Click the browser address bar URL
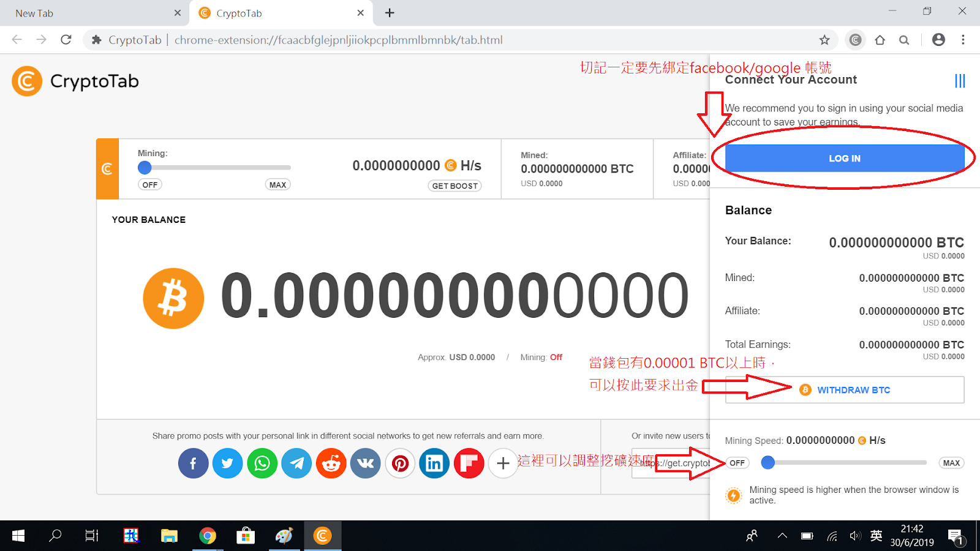Viewport: 980px width, 551px height. point(338,40)
